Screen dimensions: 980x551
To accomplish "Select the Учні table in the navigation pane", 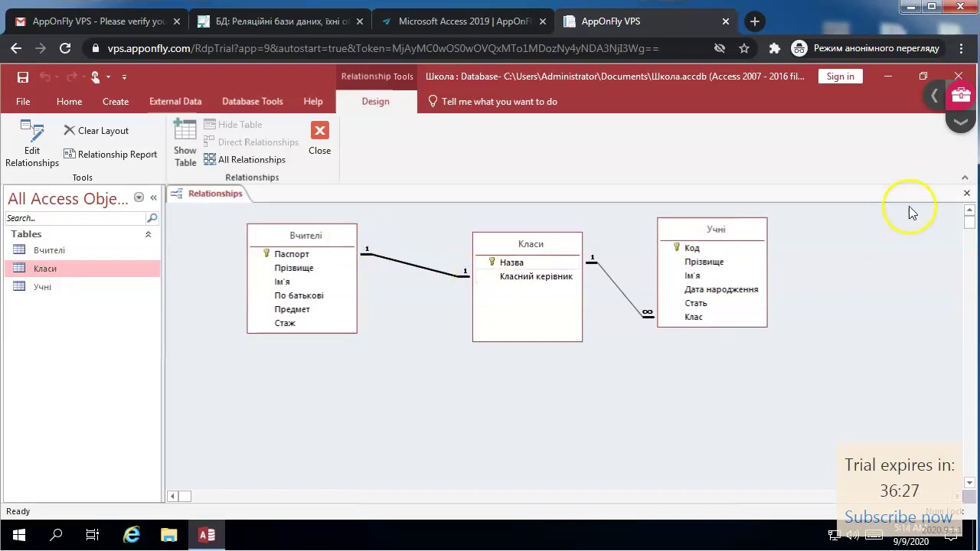I will click(x=82, y=287).
